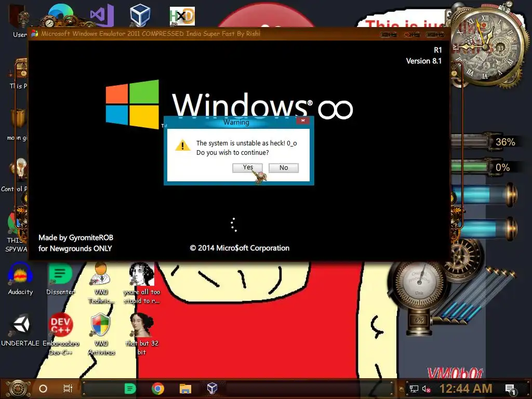Open Task View in taskbar
The height and width of the screenshot is (399, 532).
[68, 389]
